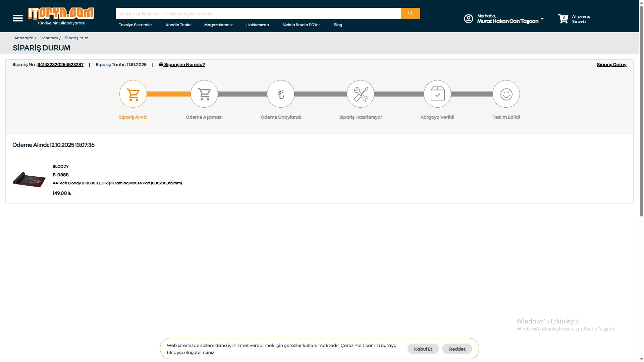The image size is (644, 362).
Task: Click the Teslim Edildi smiley icon
Action: tap(506, 94)
